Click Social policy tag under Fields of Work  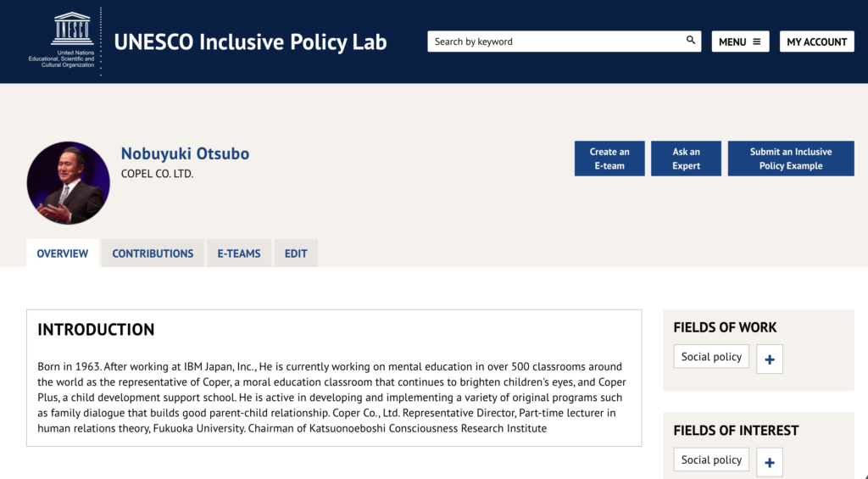(x=711, y=357)
